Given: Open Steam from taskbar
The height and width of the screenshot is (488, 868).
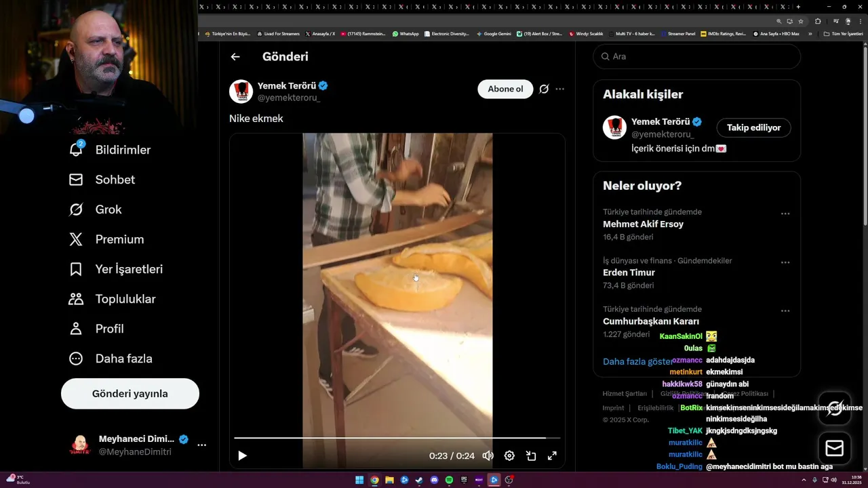Looking at the screenshot, I should tap(419, 480).
